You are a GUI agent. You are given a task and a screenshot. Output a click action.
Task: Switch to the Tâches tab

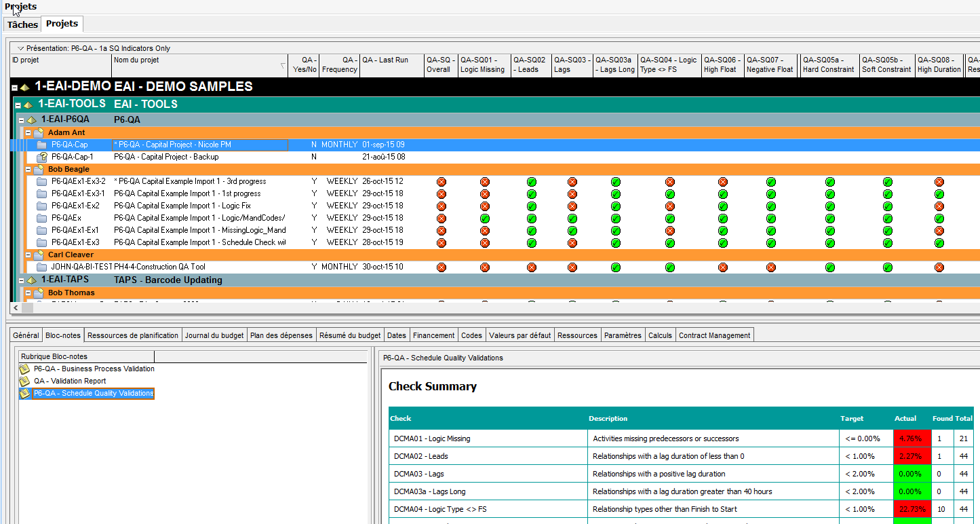pos(22,24)
